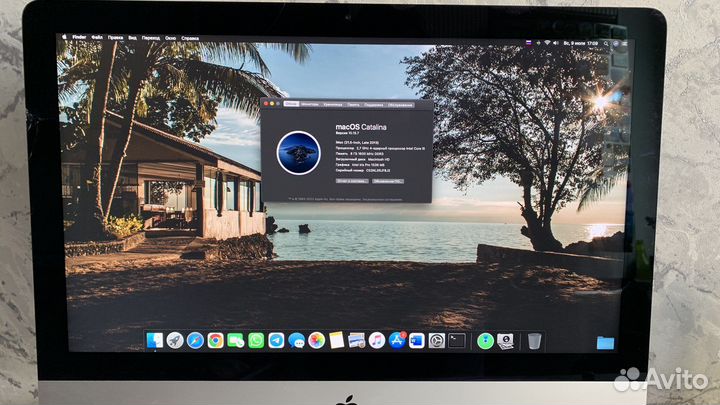720x405 pixels.
Task: Open the Правка menu
Action: (115, 38)
